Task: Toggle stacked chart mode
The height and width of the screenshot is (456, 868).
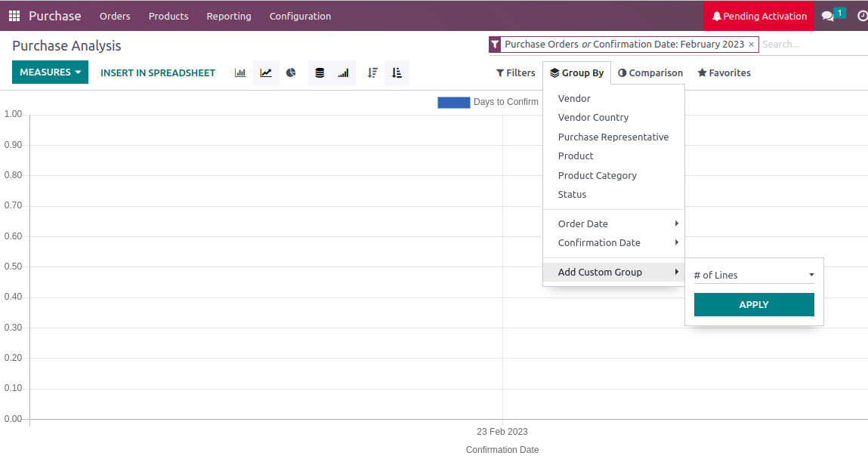Action: coord(320,73)
